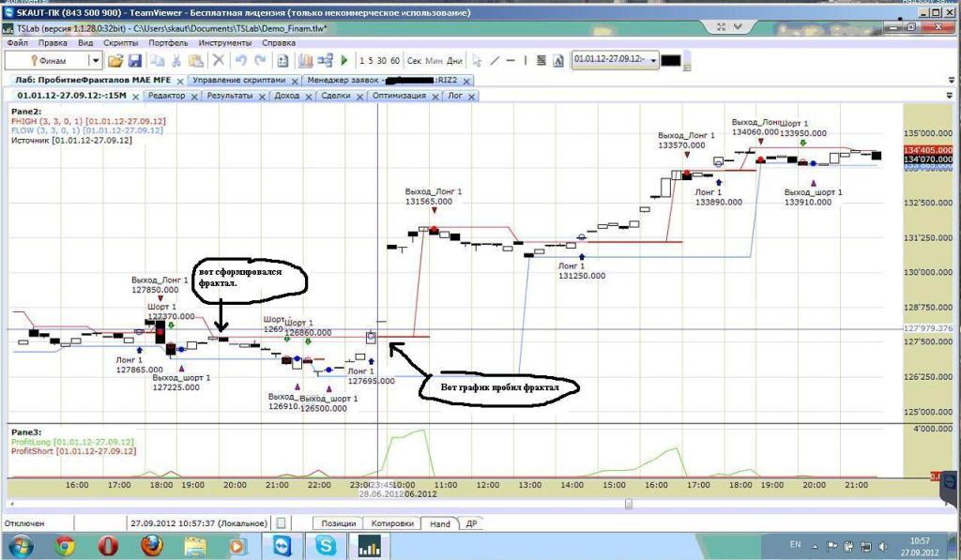Open the Портфель menu

(168, 43)
